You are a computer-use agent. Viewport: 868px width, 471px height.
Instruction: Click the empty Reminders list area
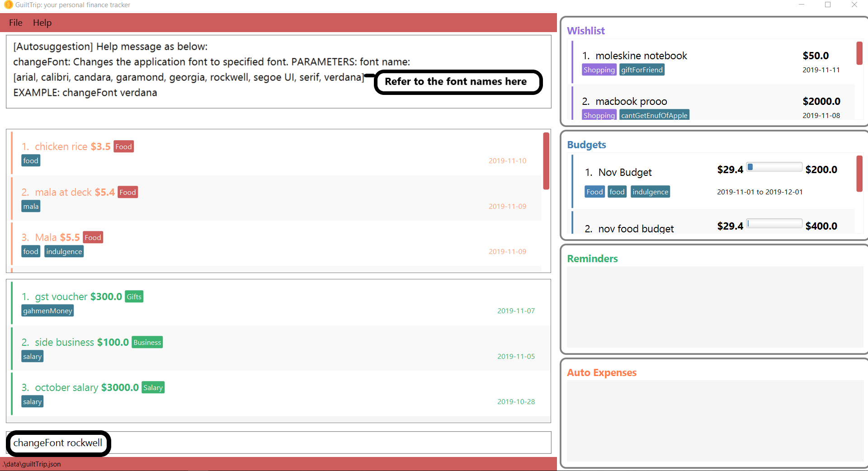(x=715, y=307)
